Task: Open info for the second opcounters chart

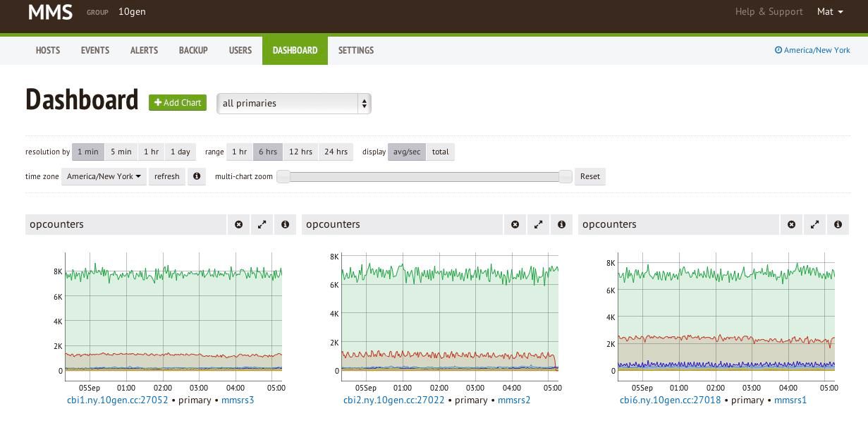Action: coord(561,224)
